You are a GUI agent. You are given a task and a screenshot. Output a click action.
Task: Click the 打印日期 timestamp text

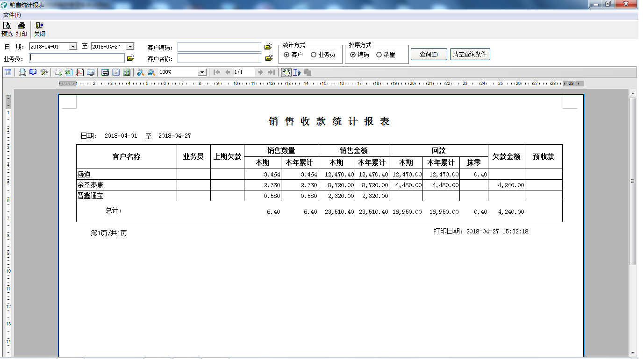[x=481, y=231]
